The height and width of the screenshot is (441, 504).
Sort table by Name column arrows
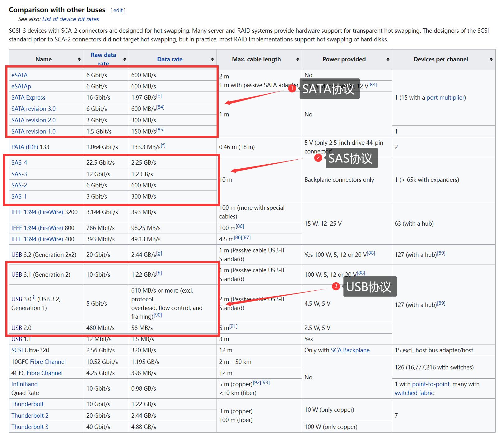(79, 59)
